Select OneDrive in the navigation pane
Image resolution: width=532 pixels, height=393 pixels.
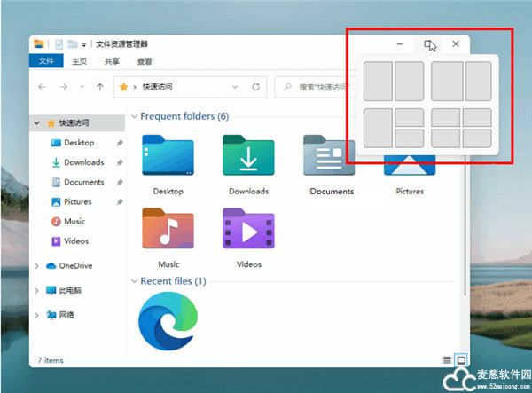click(75, 266)
